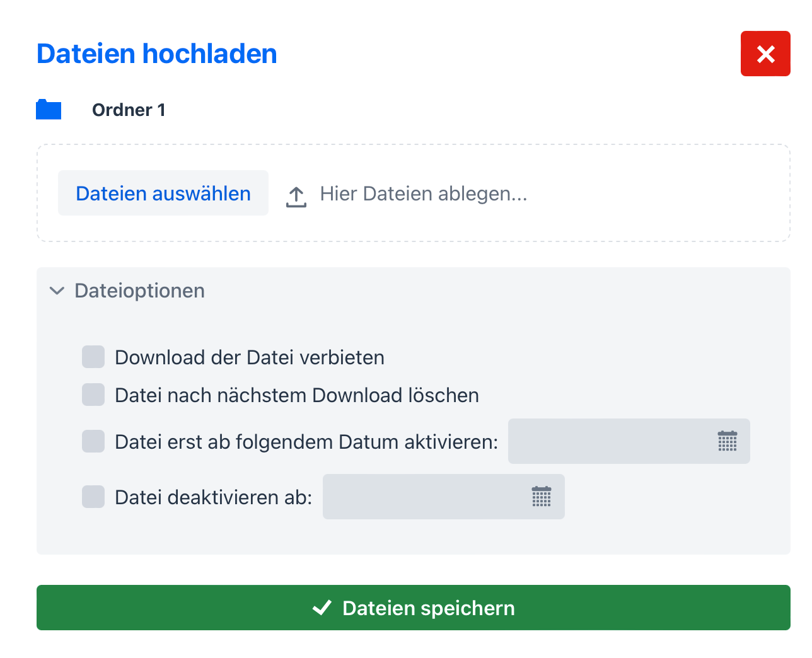Click the 'Datei deaktivieren ab:' label text

pyautogui.click(x=213, y=497)
